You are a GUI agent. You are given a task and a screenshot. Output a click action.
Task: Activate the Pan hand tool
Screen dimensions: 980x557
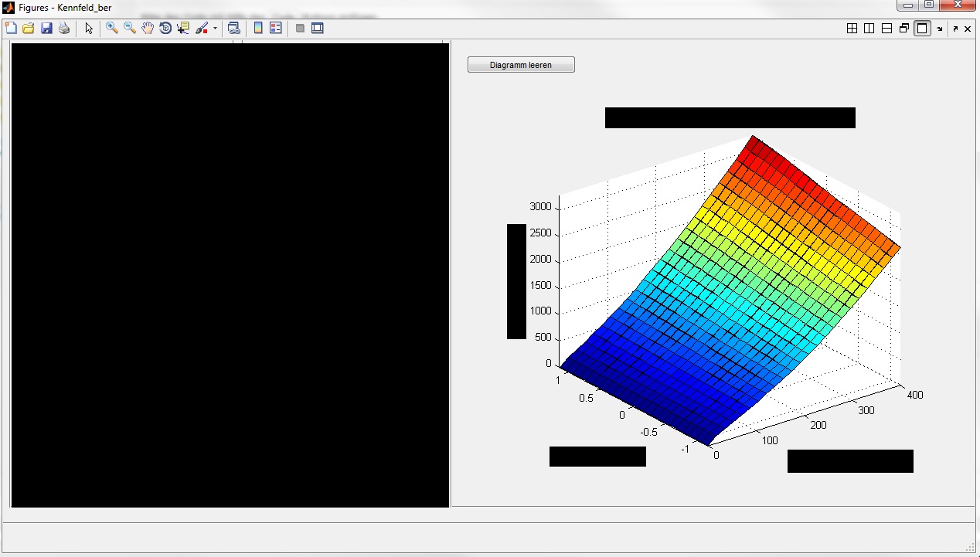148,29
